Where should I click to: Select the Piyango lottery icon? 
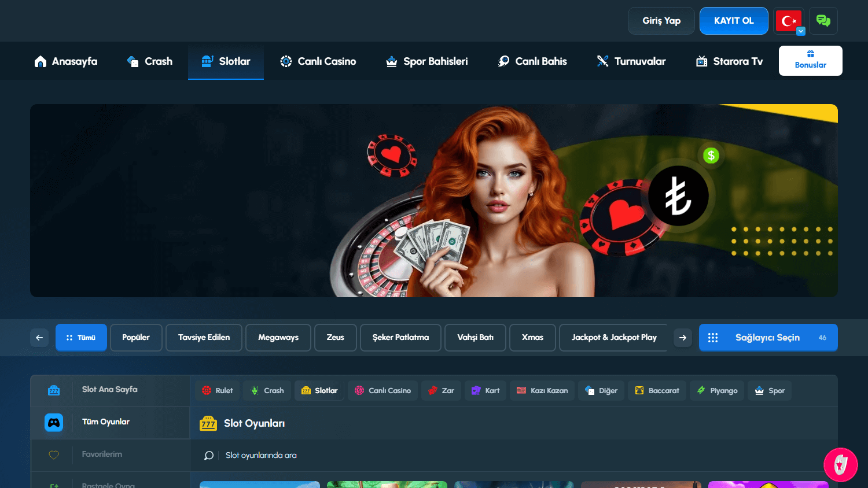(700, 390)
